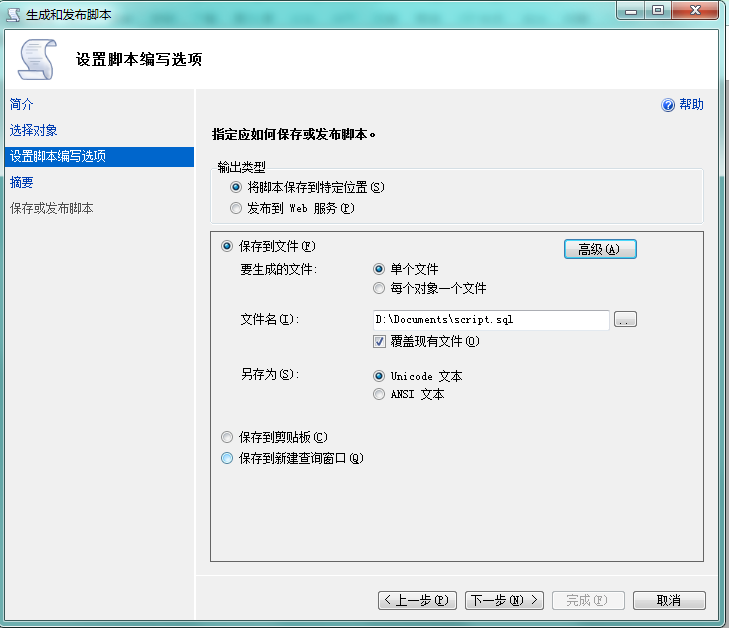Select 将脚本保存到特定位置 radio option
This screenshot has width=729, height=628.
236,187
